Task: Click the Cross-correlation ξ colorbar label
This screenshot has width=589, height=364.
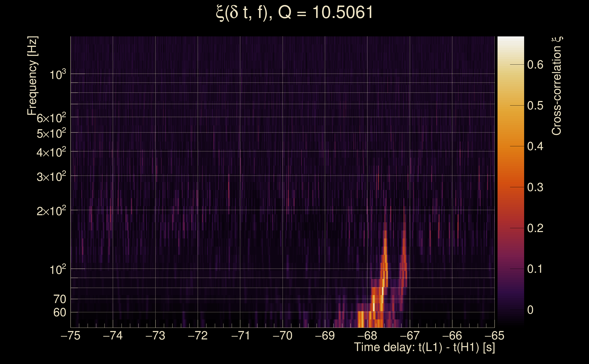Action: click(x=557, y=86)
